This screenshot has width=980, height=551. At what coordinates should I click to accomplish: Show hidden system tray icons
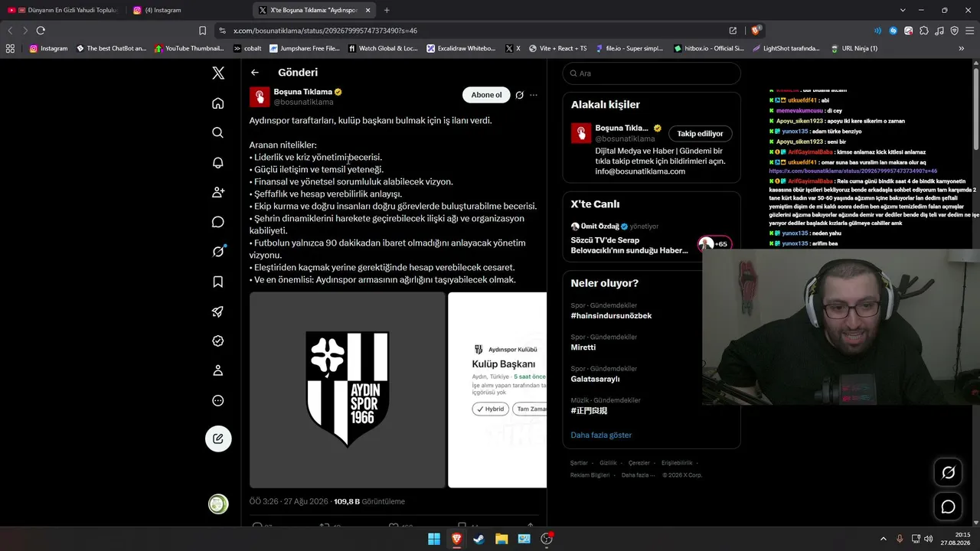point(884,539)
